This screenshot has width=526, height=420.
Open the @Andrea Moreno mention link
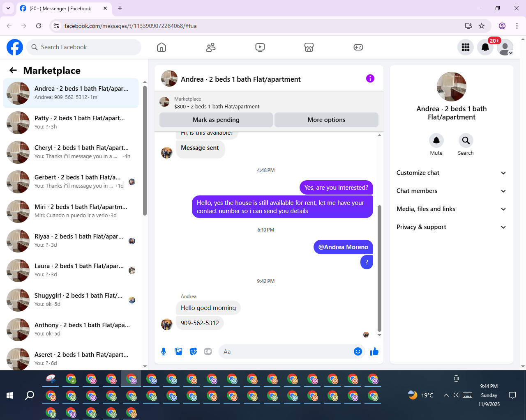click(x=343, y=247)
